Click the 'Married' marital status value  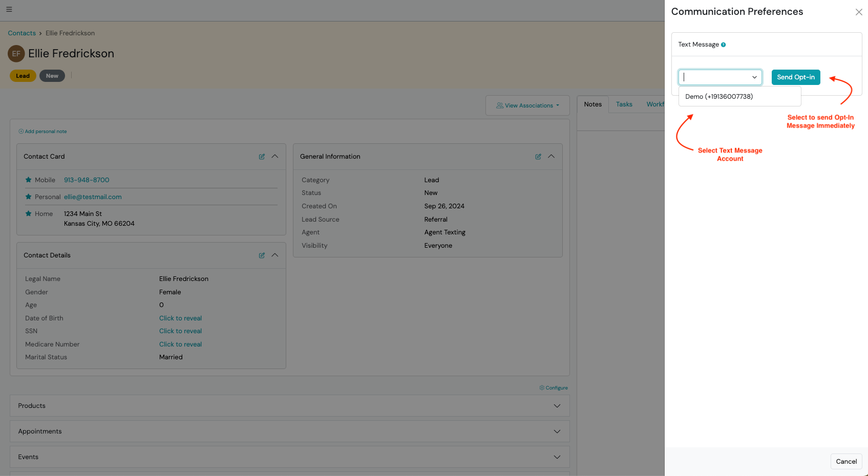pyautogui.click(x=171, y=357)
